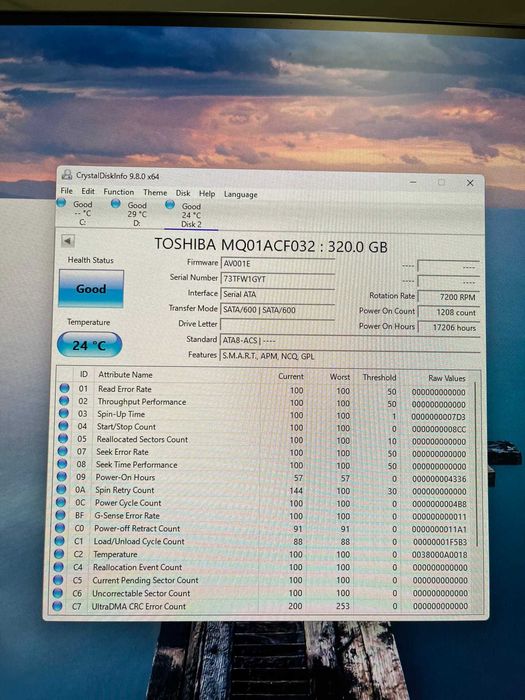525x700 pixels.
Task: Click the empty Drive Letter field
Action: pyautogui.click(x=278, y=325)
